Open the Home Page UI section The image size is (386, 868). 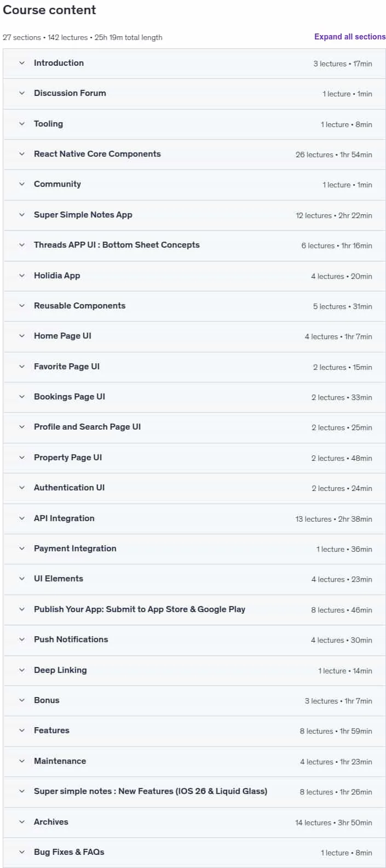(194, 336)
